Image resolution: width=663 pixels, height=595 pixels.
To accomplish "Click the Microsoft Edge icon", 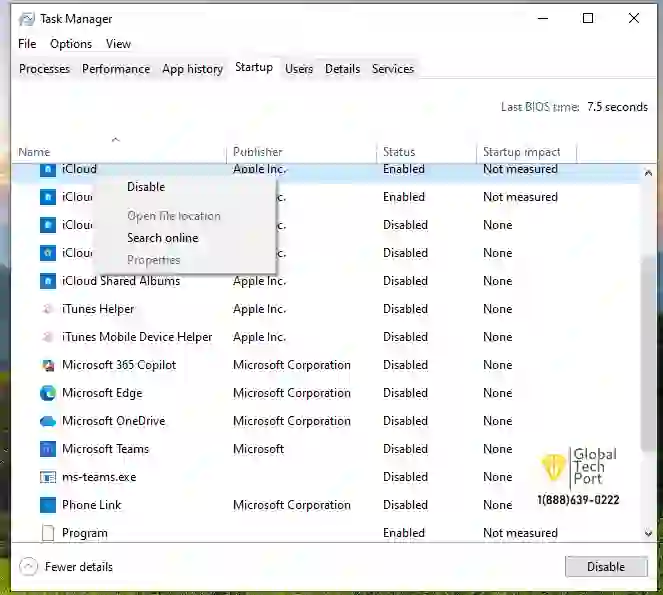I will tap(48, 393).
